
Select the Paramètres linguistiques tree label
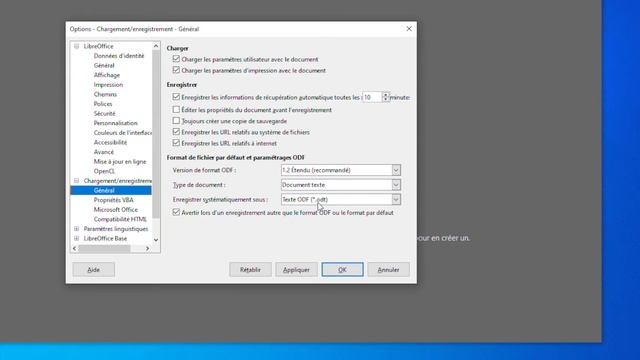click(x=116, y=229)
